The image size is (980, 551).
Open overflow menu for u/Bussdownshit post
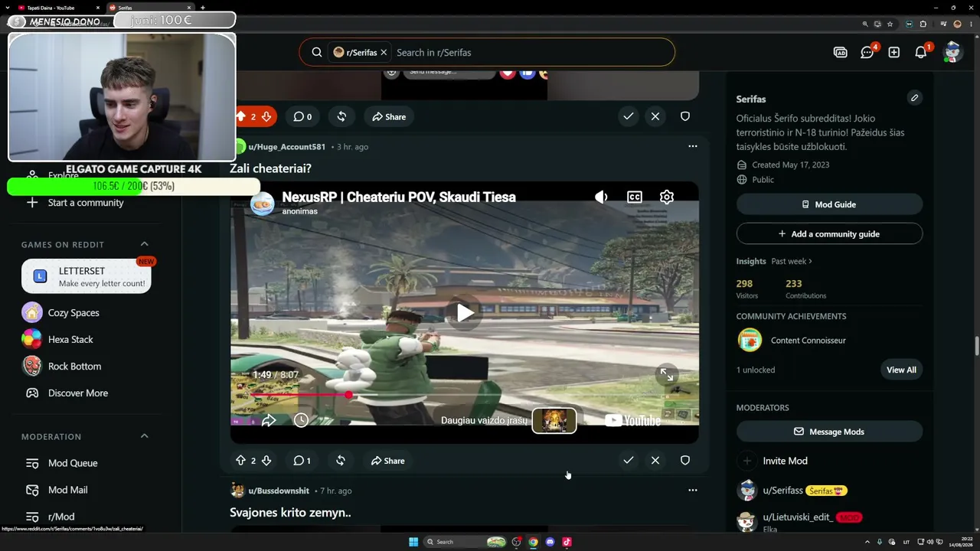(693, 491)
